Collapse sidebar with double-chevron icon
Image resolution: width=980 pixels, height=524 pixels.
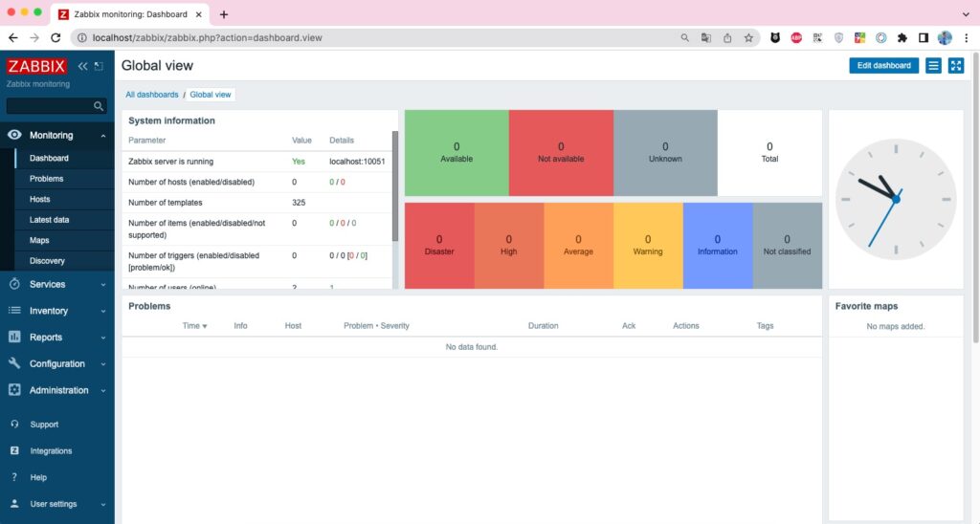pyautogui.click(x=82, y=66)
